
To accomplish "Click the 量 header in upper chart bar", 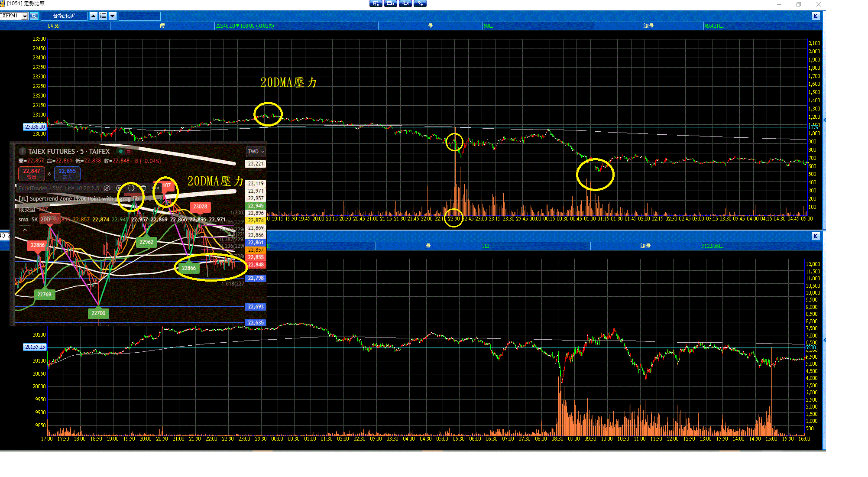I will [430, 26].
